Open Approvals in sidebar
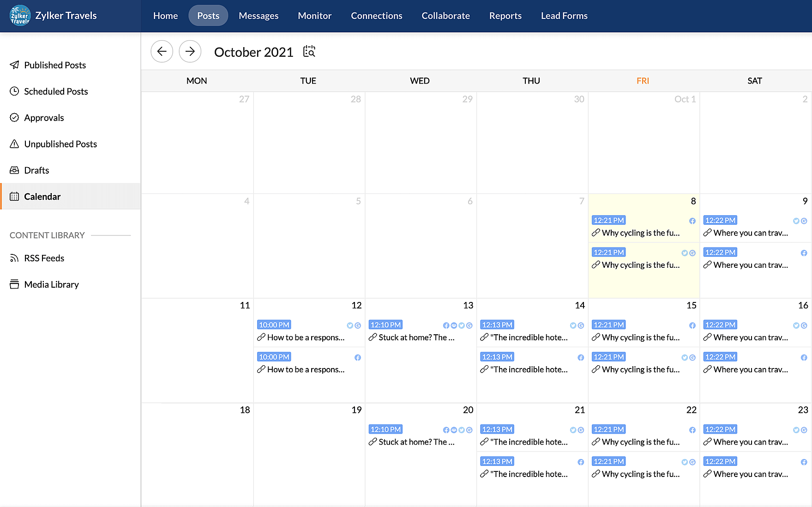 pos(70,118)
